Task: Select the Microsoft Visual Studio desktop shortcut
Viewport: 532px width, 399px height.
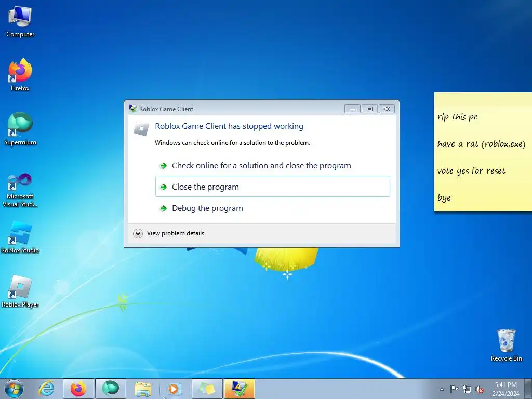Action: pyautogui.click(x=20, y=190)
